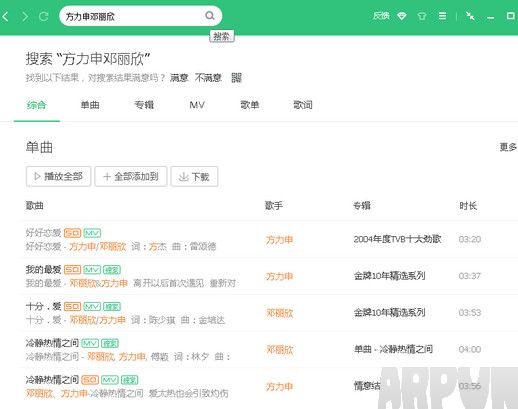Screen dimensions: 518x409
Task: Click the 搜索 badge on 我的最爱
Action: [112, 269]
